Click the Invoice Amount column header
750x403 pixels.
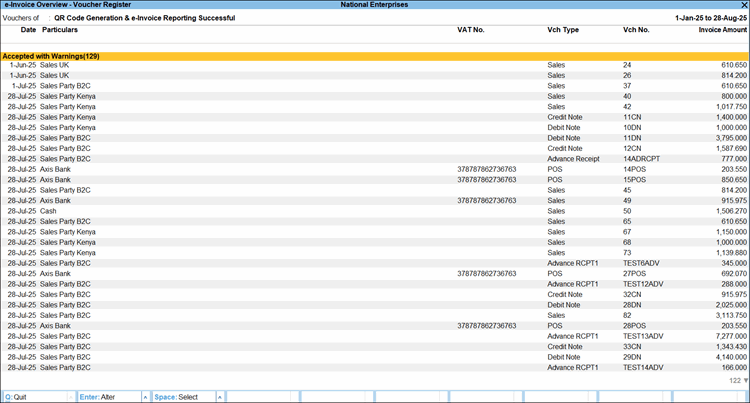[x=722, y=31]
